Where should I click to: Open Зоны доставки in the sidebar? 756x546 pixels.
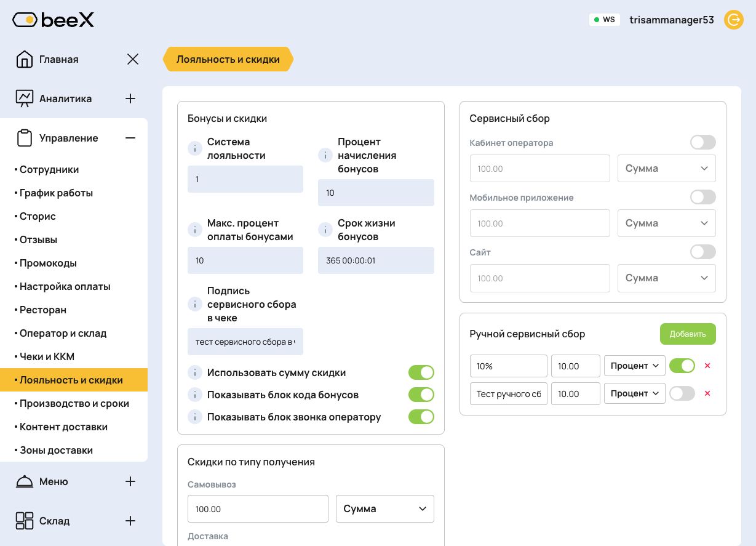click(74, 450)
